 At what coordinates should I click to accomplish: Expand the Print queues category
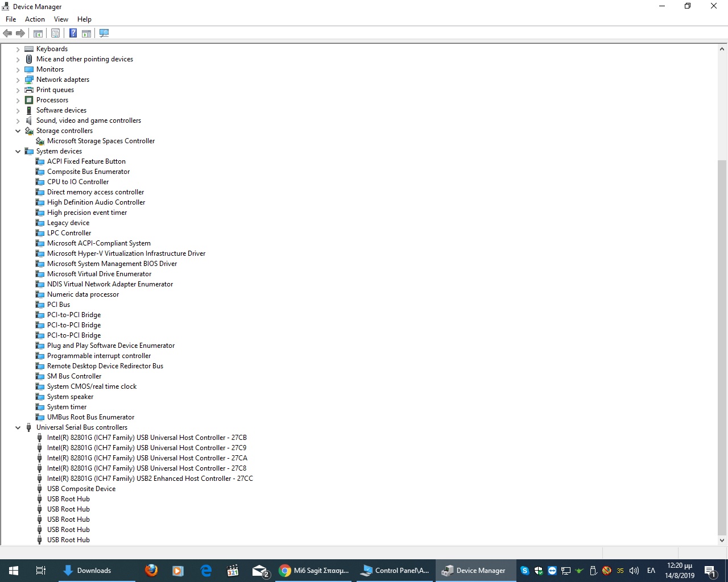pos(18,90)
